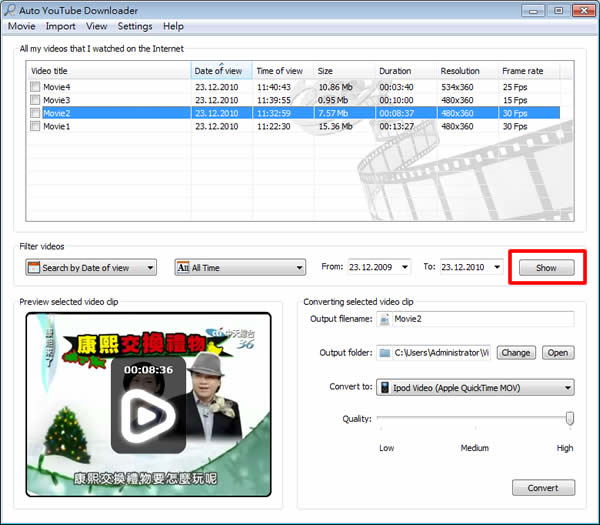
Task: Click the All Time filter icon
Action: (183, 268)
